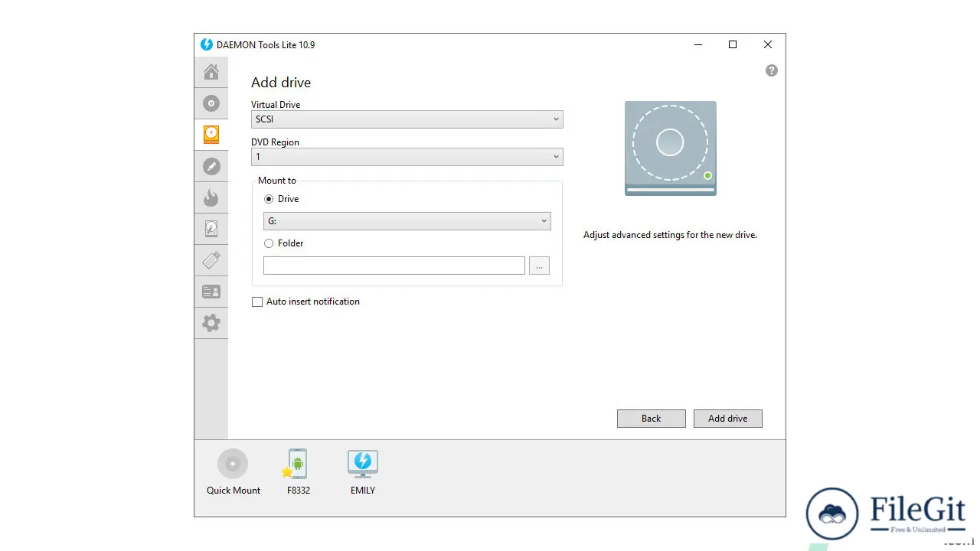Image resolution: width=980 pixels, height=551 pixels.
Task: Click the folder browse ... button
Action: pyautogui.click(x=539, y=266)
